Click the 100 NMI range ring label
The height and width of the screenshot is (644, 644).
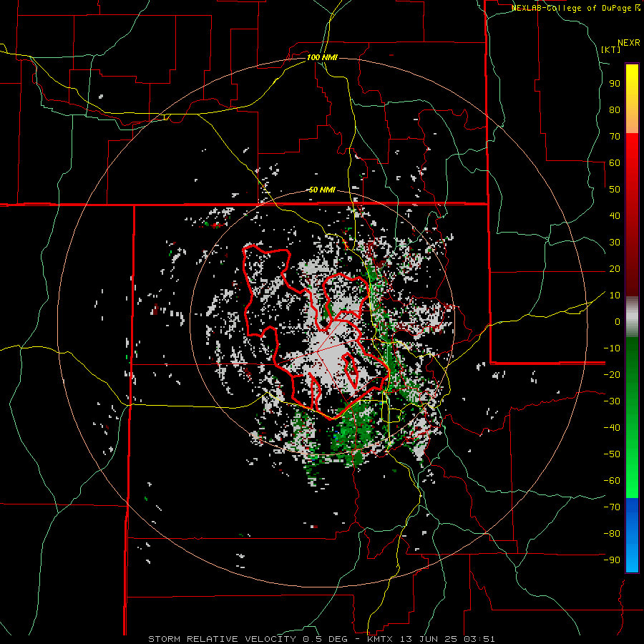click(323, 57)
